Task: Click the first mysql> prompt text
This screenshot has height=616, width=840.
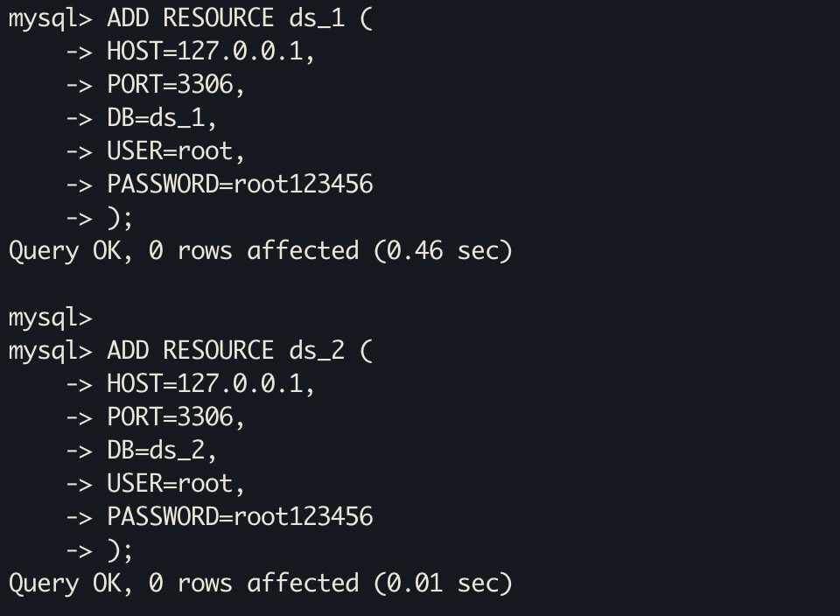Action: pos(51,20)
